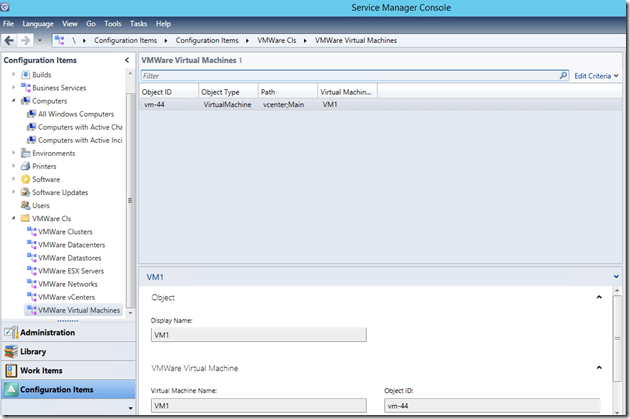Viewport: 630px width, 419px height.
Task: Select the VMWare CIs folder icon
Action: [25, 218]
